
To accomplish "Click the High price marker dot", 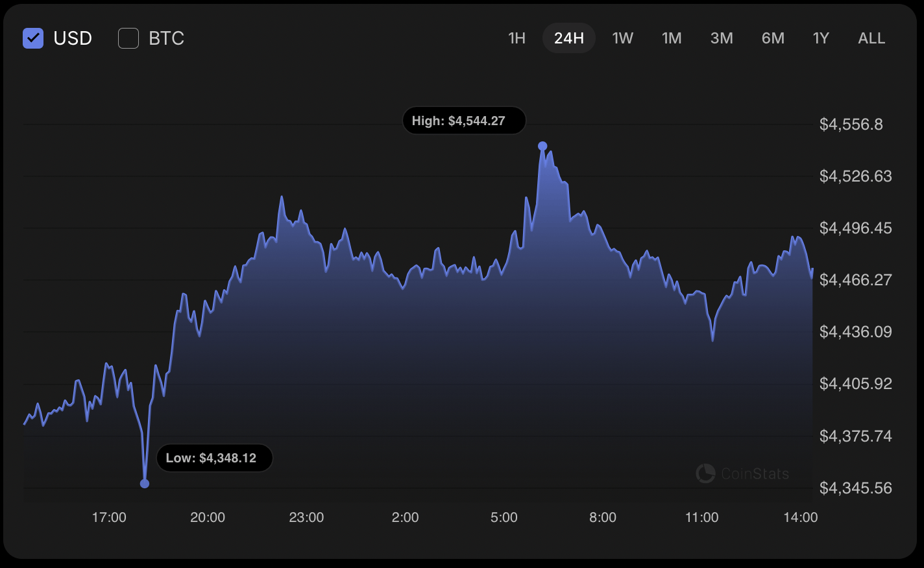I will tap(543, 146).
